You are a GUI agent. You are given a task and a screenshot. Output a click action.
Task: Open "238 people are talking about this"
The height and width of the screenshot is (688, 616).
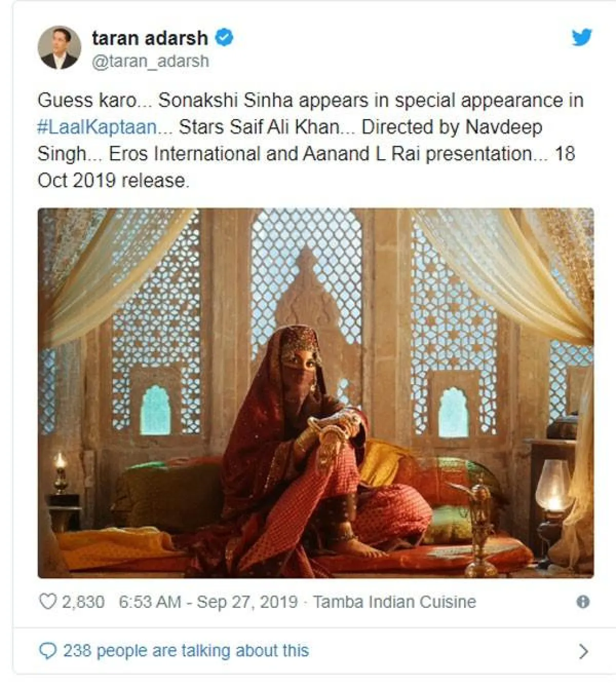point(186,651)
